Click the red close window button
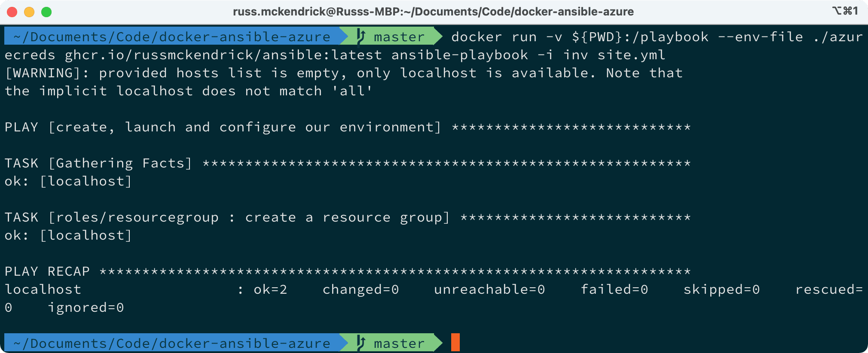The image size is (868, 353). (x=12, y=12)
